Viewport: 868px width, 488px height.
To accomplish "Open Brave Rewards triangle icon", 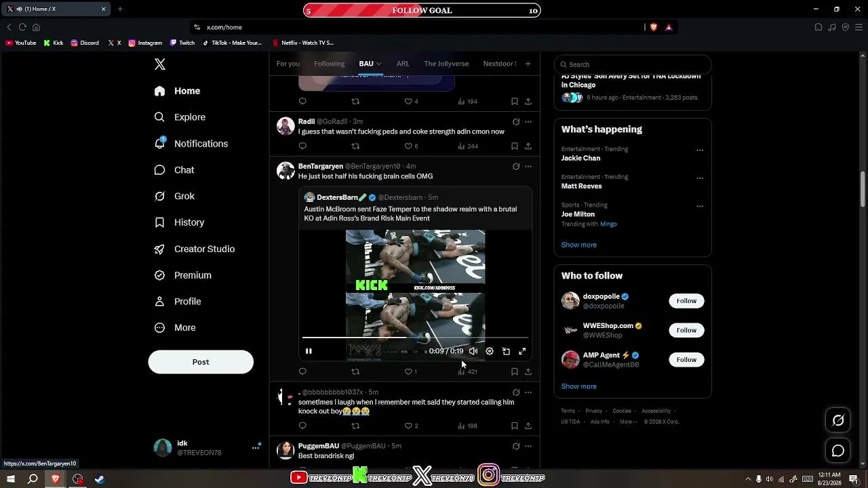I will 669,27.
